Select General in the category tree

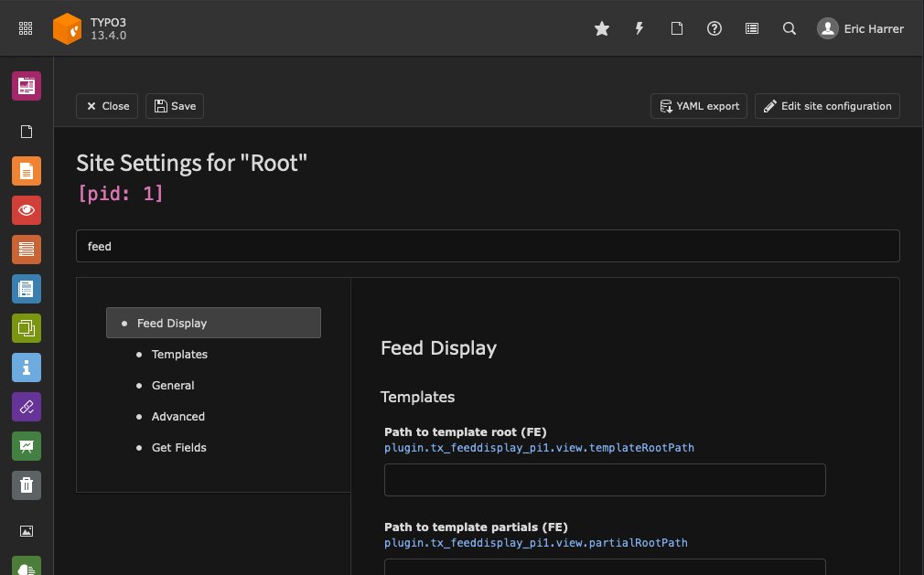173,386
